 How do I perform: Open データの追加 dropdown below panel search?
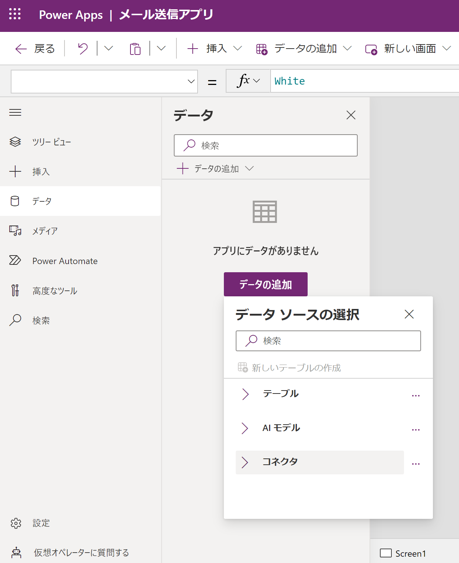point(215,168)
